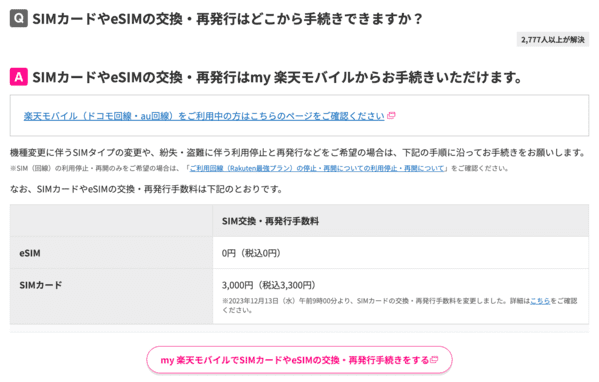Viewport: 599px width, 382px height.
Task: Click the small ※SIM(回線)の利用停止 note text
Action: [259, 168]
